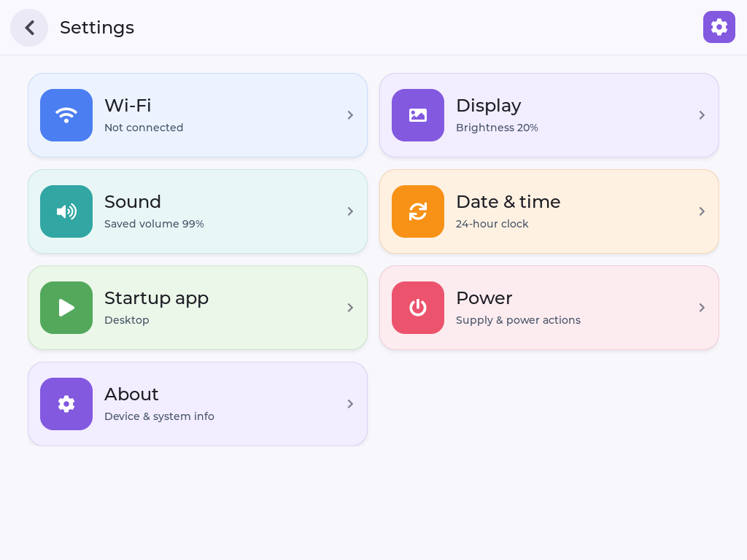The image size is (747, 560).
Task: Click the green Startup app play icon
Action: 66,308
